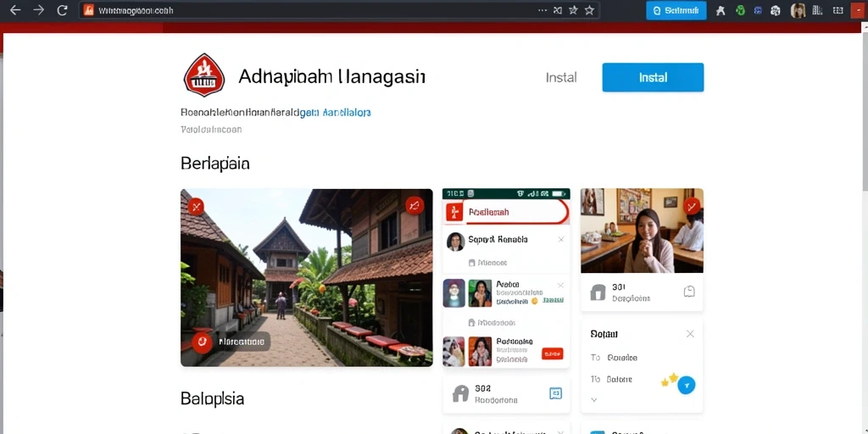Click red icon at village photo's top-right

point(414,206)
